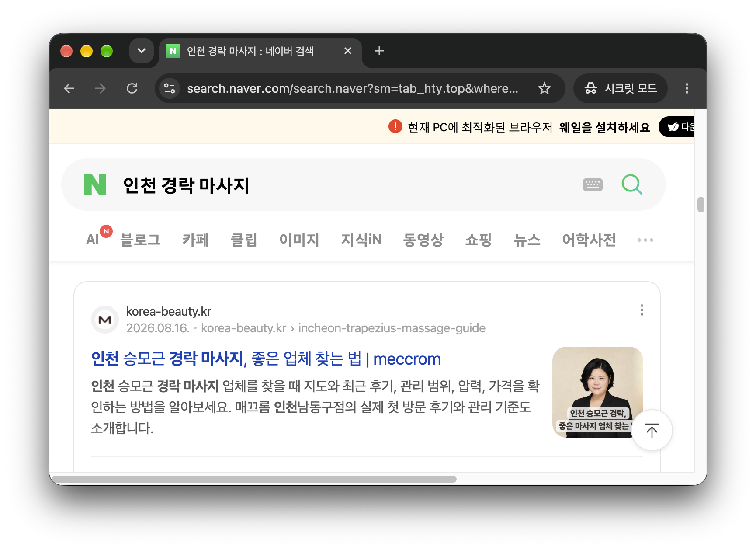Expand the tab search dropdown

(142, 51)
